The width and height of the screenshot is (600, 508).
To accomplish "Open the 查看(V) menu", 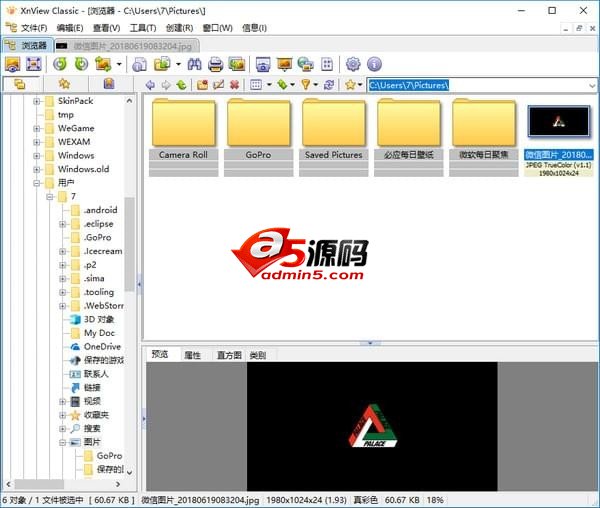I will tap(106, 28).
